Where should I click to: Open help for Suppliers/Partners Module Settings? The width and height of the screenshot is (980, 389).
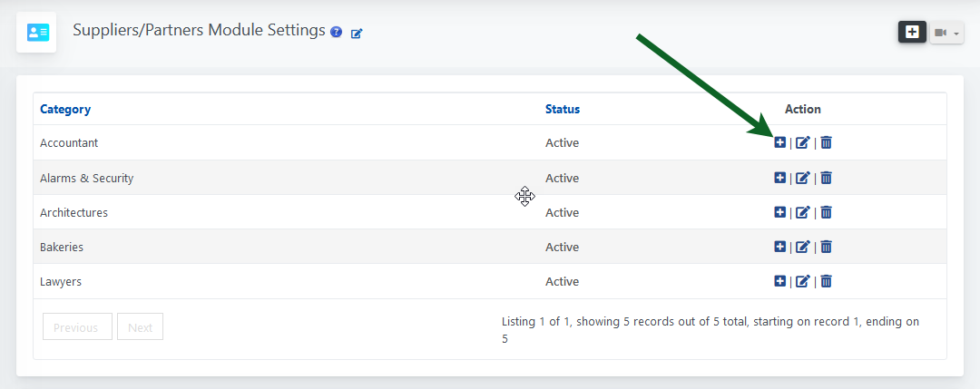337,33
